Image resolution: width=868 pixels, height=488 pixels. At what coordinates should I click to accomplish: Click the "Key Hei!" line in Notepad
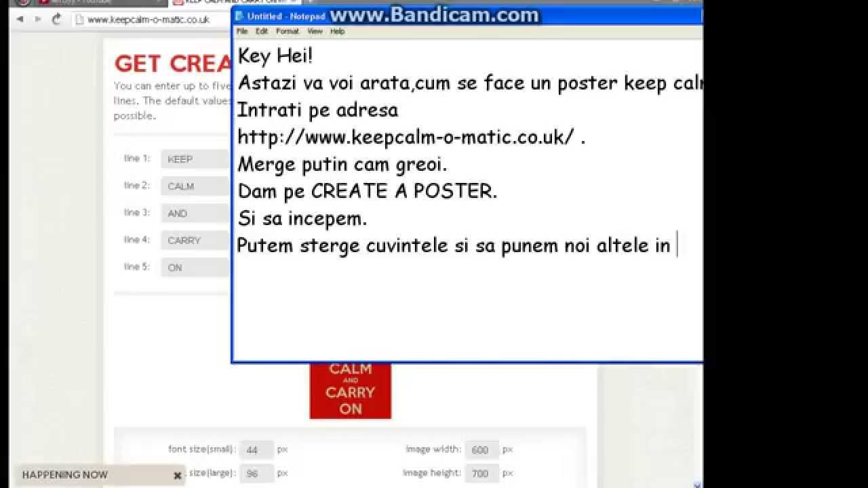pos(275,56)
